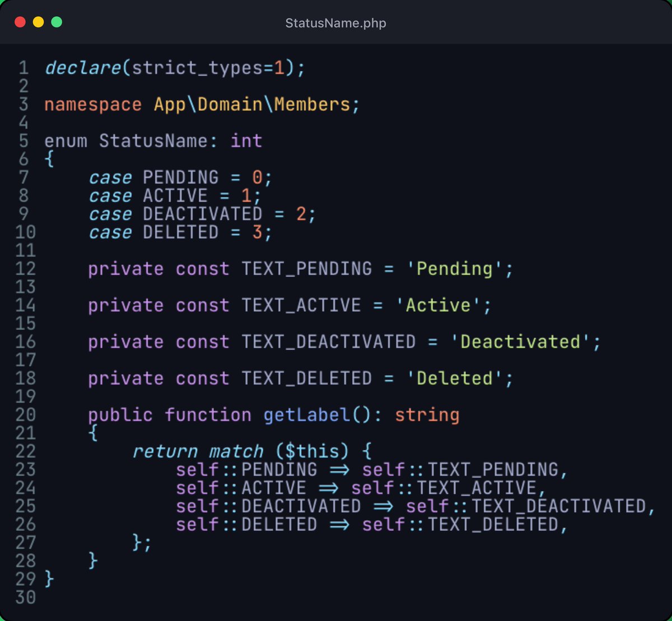The width and height of the screenshot is (672, 621).
Task: Click the constant TEXT_DELETED on line 18
Action: [307, 379]
